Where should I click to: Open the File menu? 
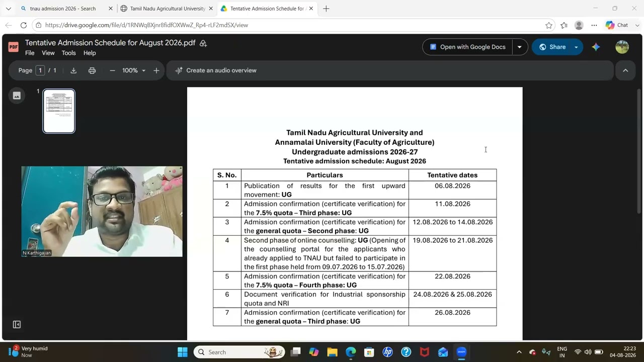click(30, 53)
